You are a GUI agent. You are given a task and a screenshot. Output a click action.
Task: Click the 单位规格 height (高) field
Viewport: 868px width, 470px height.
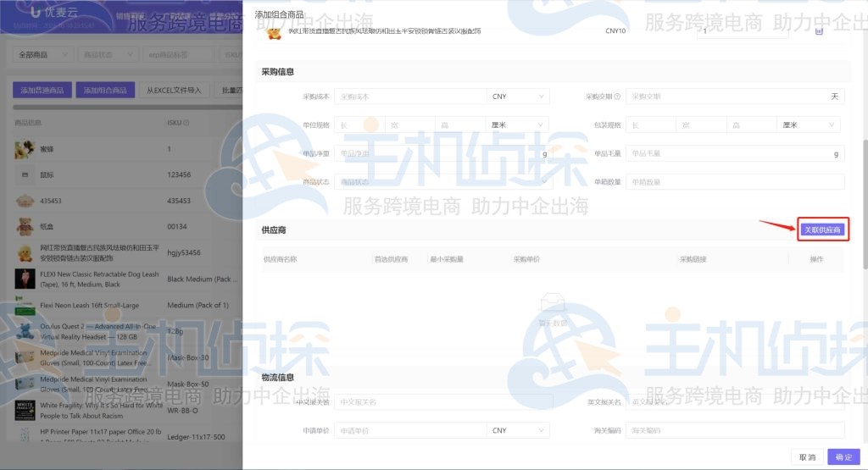[x=460, y=125]
